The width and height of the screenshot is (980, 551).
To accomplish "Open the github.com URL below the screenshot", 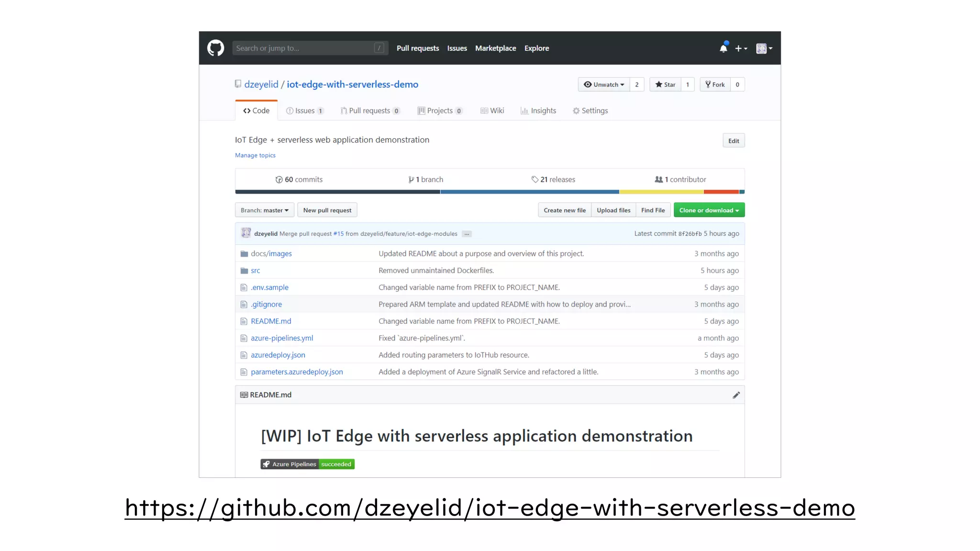I will tap(490, 508).
